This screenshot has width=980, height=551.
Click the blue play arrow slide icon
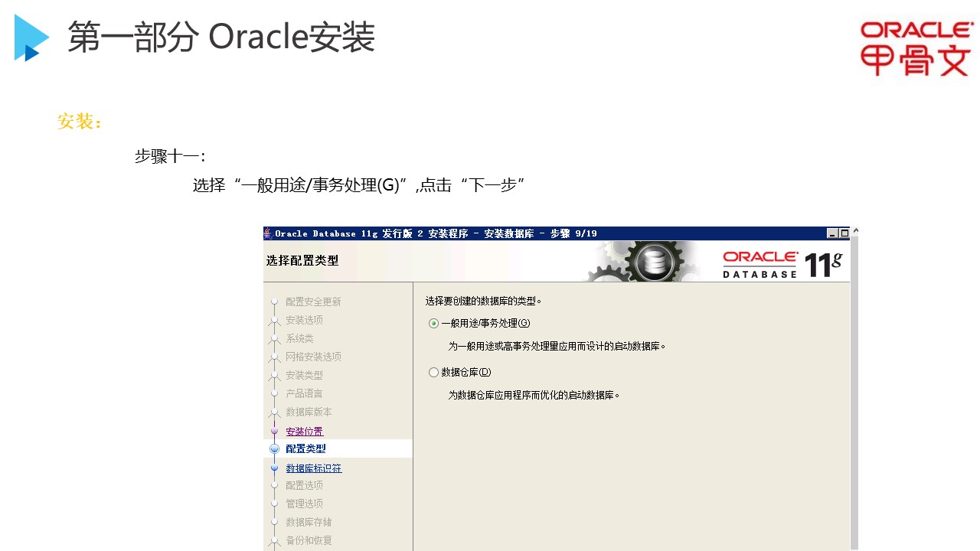pyautogui.click(x=31, y=37)
